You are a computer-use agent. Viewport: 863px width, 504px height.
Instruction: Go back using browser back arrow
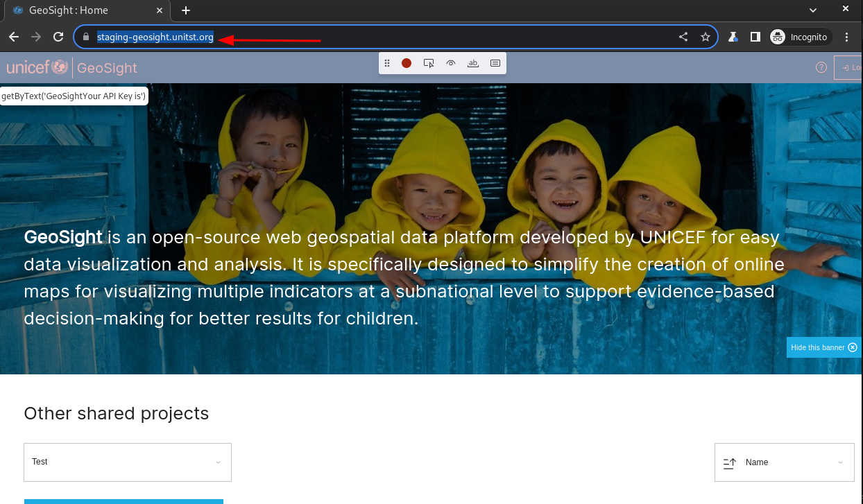click(x=14, y=37)
